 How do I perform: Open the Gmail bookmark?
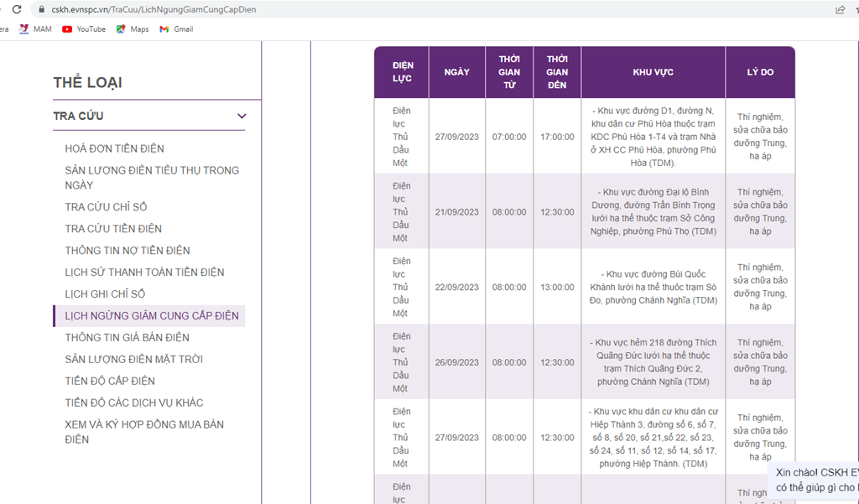point(176,29)
